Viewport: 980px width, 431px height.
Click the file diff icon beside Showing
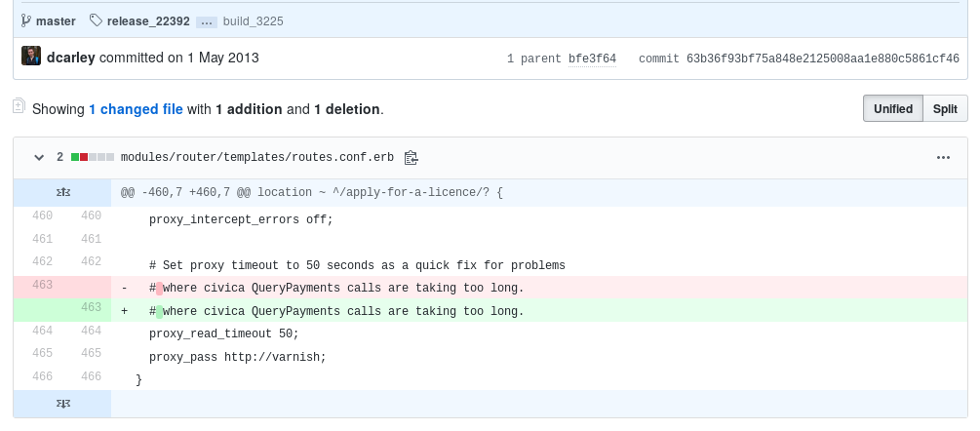coord(19,106)
